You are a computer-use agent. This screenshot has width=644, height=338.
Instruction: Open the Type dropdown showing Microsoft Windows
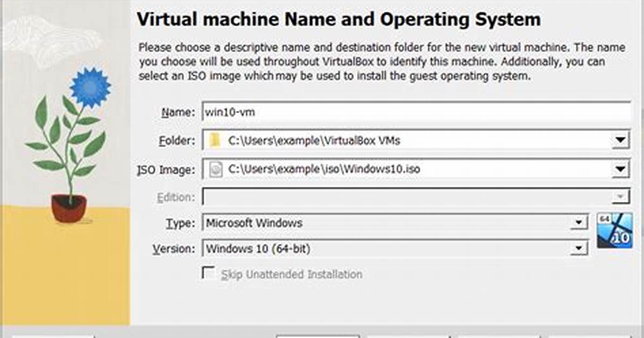pyautogui.click(x=395, y=223)
